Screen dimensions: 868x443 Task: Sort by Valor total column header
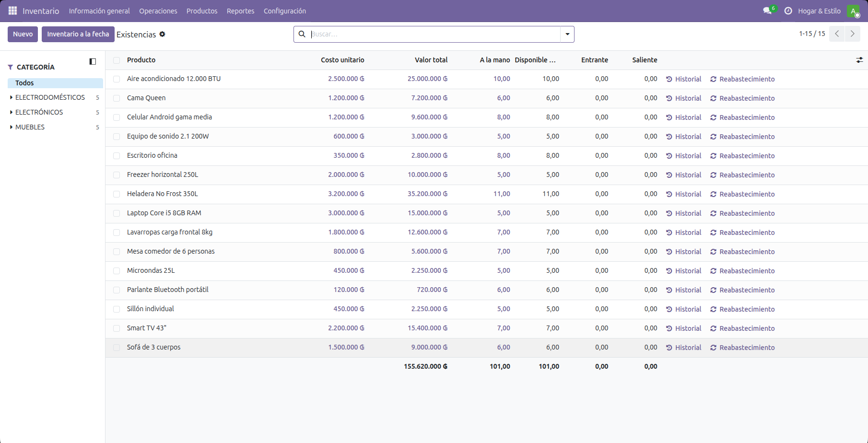pyautogui.click(x=431, y=60)
